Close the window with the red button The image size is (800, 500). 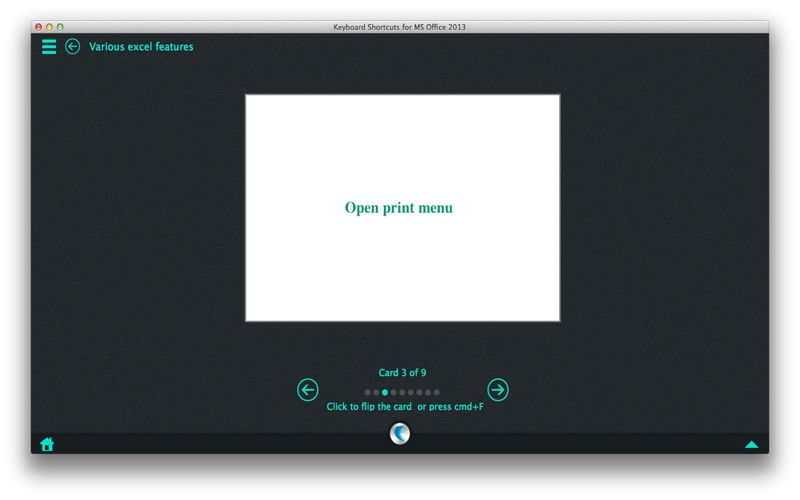38,27
